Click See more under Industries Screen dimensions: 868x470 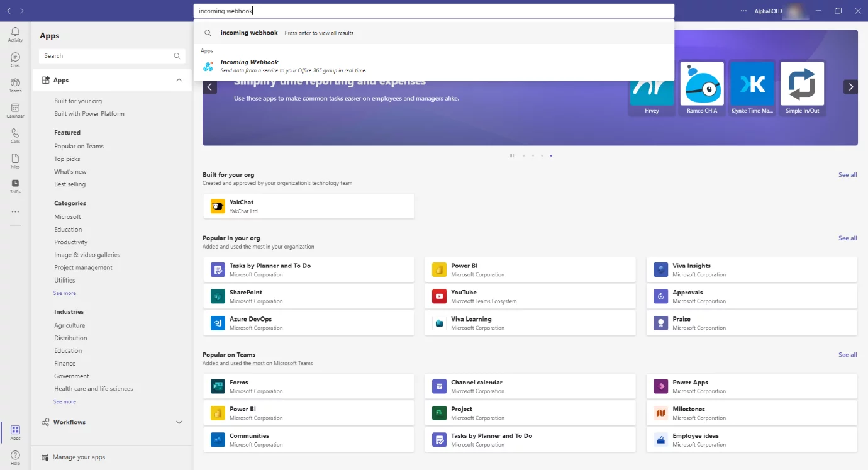coord(65,401)
